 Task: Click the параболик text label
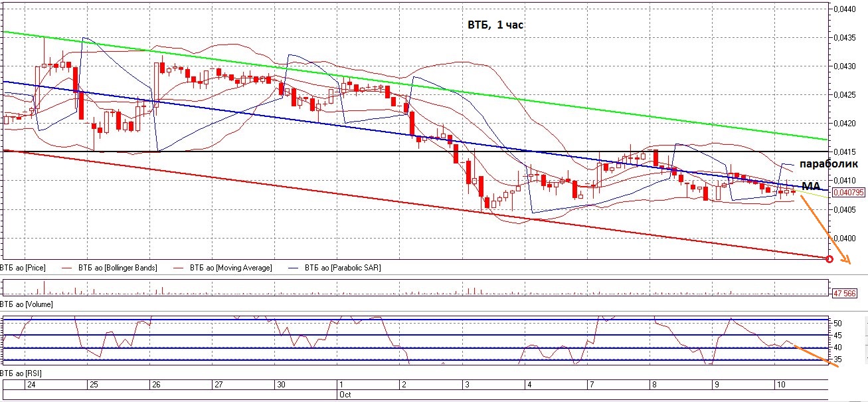[x=828, y=163]
